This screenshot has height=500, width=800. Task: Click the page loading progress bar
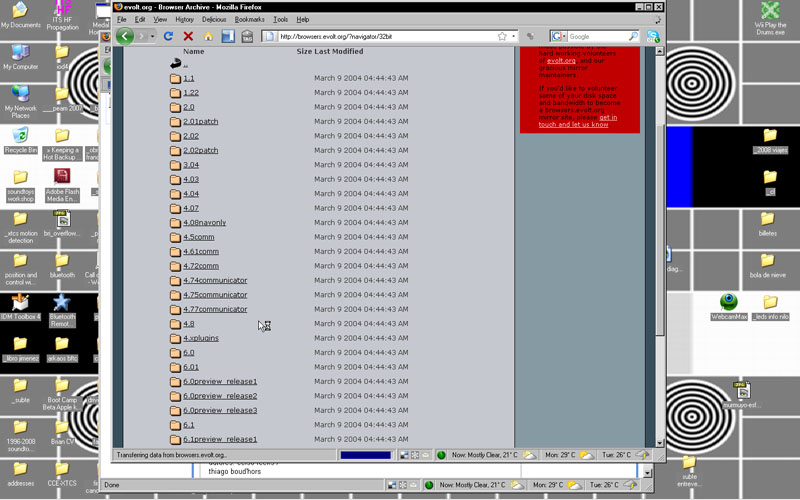(364, 455)
